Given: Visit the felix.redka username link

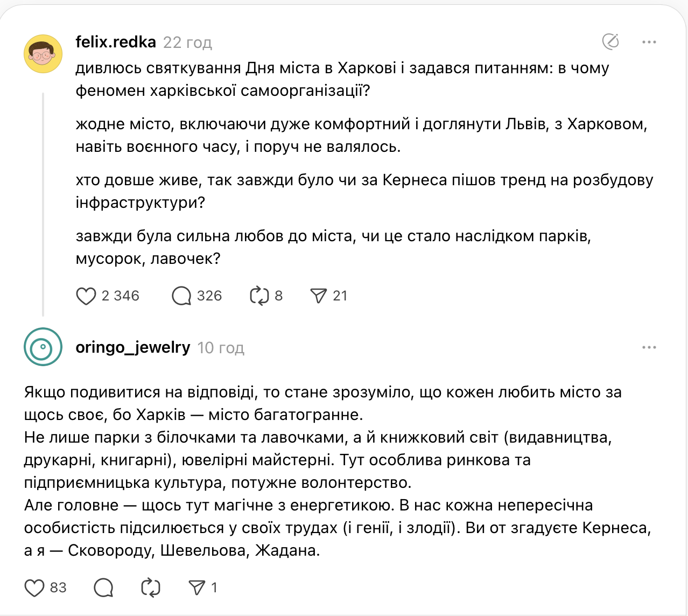Looking at the screenshot, I should [116, 42].
